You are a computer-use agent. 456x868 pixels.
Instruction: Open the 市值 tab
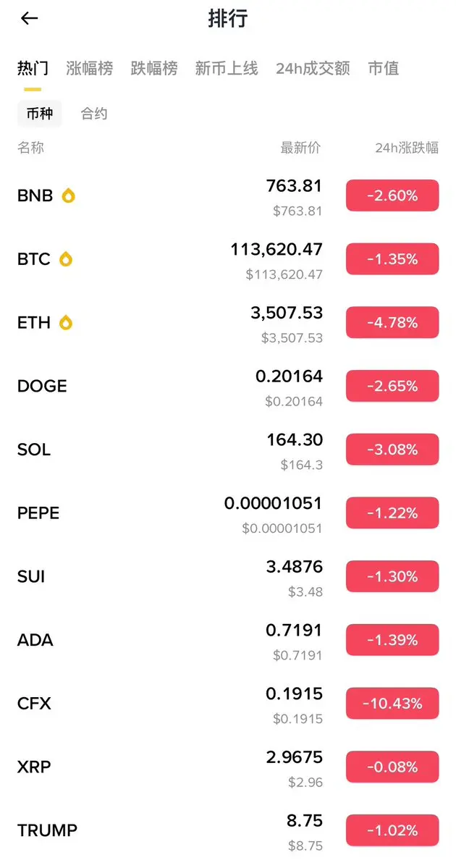click(384, 69)
